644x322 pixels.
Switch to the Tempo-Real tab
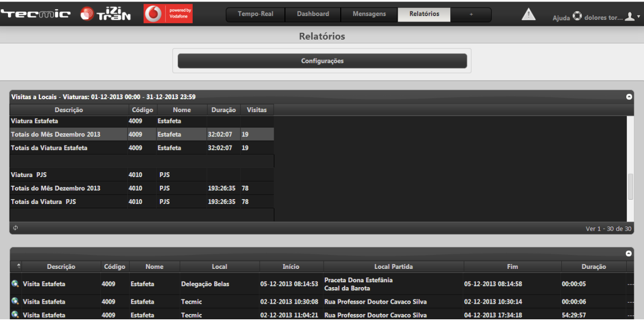pyautogui.click(x=255, y=14)
